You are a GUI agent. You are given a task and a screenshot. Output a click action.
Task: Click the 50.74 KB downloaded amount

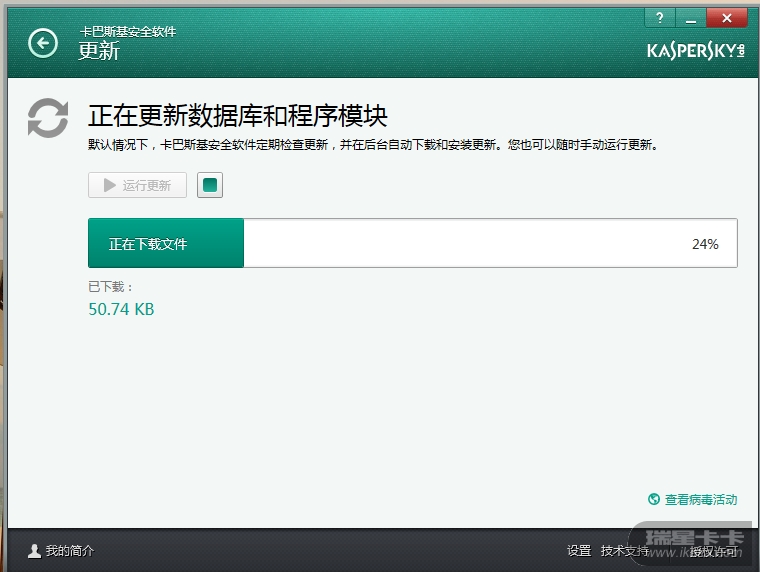coord(121,309)
